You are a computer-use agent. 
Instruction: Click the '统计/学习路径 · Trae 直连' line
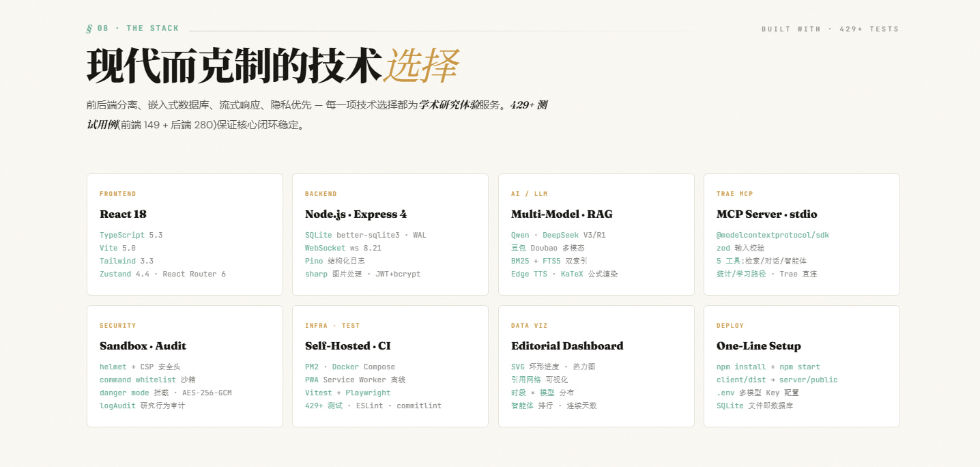[766, 274]
